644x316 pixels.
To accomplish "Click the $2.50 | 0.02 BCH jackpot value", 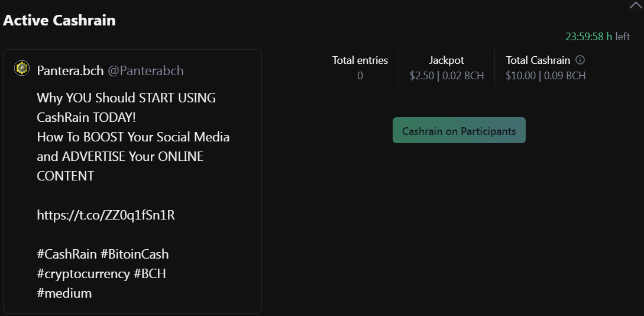I will point(446,76).
